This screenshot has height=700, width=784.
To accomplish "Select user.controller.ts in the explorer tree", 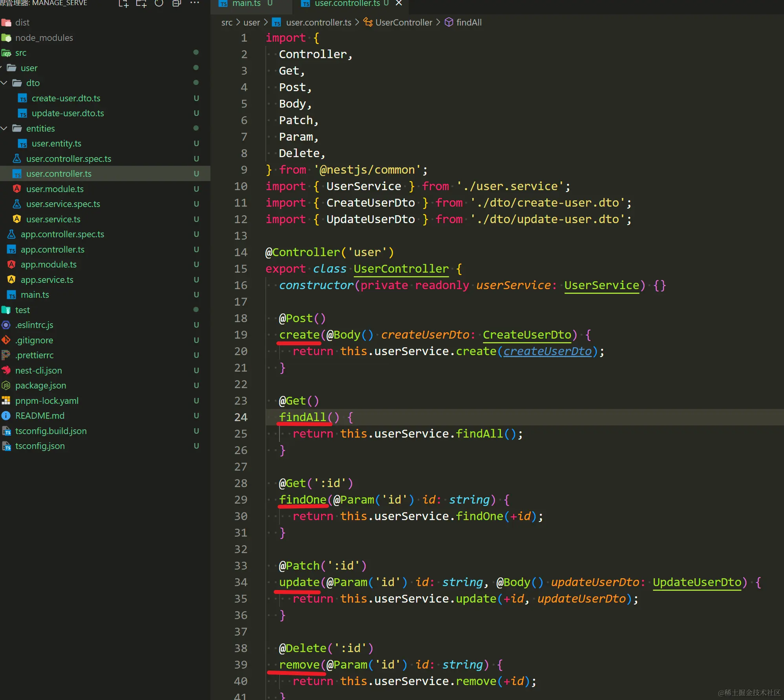I will 105,174.
